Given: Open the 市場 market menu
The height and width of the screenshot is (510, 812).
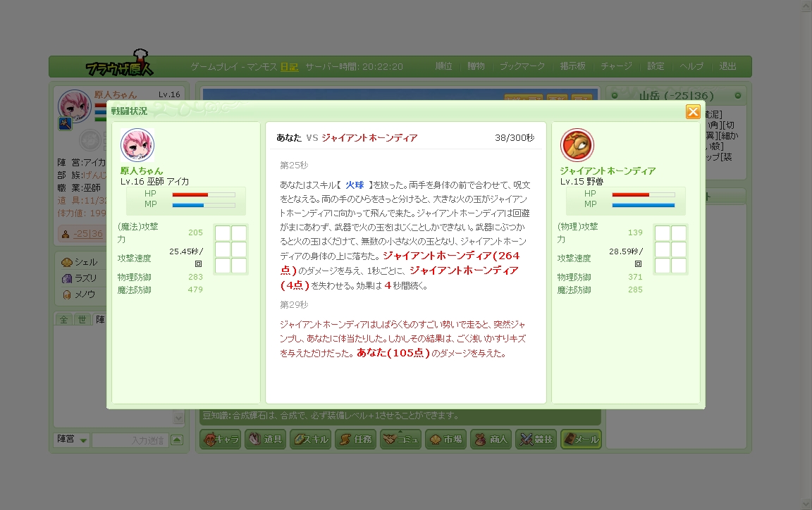Looking at the screenshot, I should (x=445, y=439).
